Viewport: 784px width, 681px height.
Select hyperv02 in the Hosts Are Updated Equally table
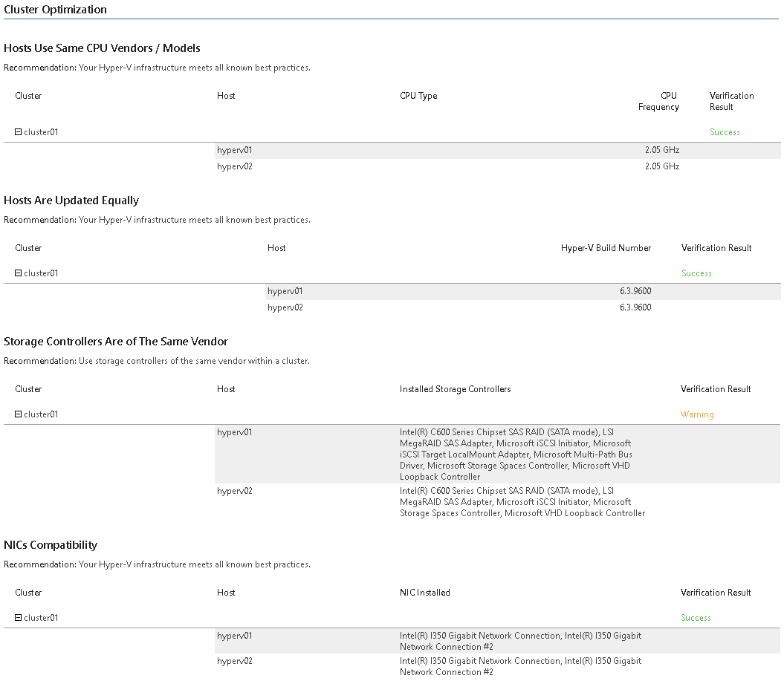tap(285, 307)
